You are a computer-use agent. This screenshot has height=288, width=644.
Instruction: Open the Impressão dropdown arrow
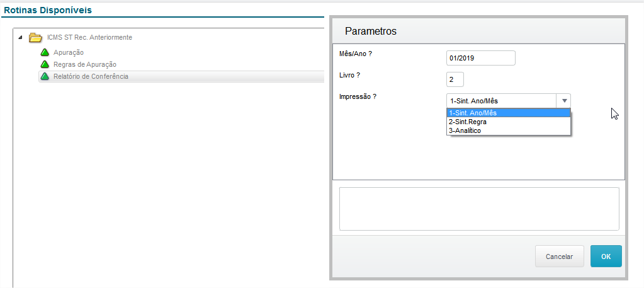point(564,101)
